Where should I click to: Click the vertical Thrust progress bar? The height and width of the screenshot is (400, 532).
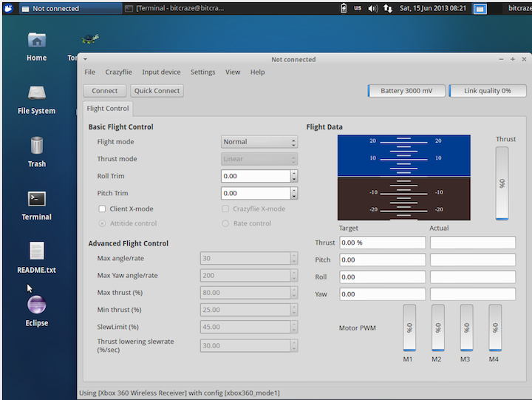(x=502, y=183)
